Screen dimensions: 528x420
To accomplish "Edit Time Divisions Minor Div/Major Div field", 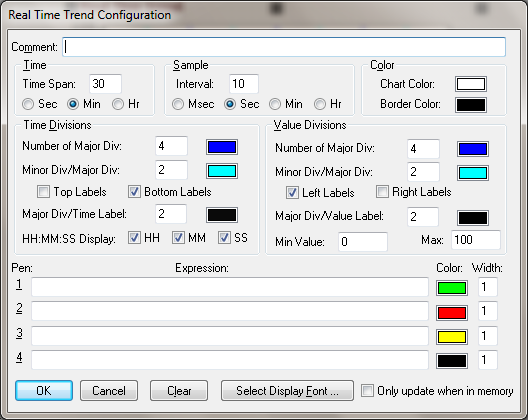I will [x=171, y=170].
